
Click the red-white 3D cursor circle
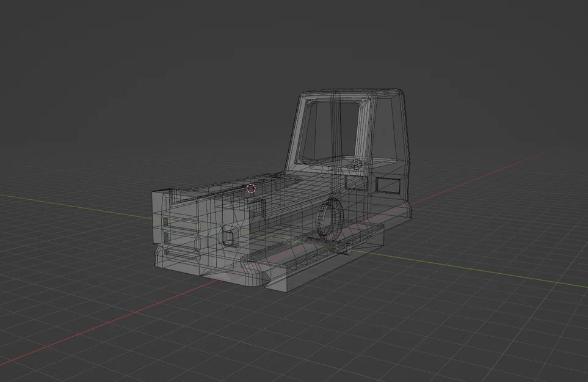[251, 188]
